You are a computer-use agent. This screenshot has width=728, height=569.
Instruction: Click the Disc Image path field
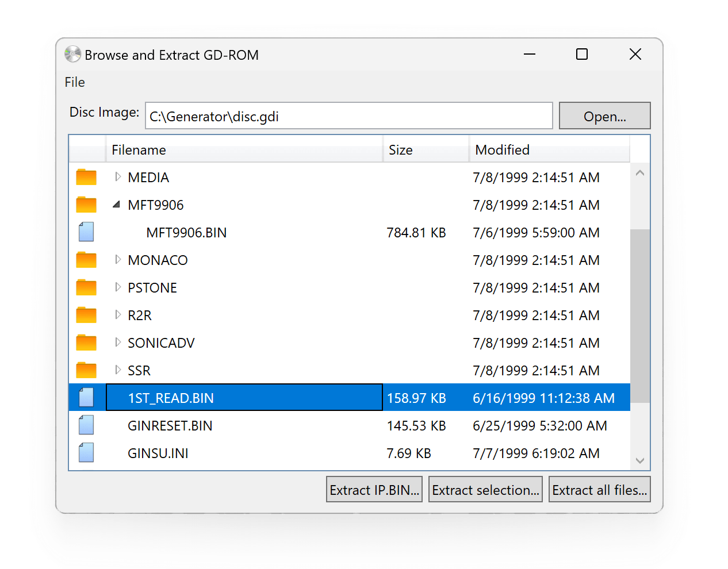click(348, 116)
